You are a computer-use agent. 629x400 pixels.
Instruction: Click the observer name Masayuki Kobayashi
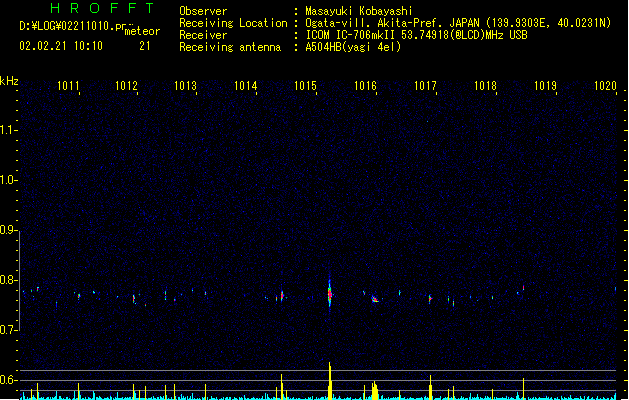pos(359,11)
